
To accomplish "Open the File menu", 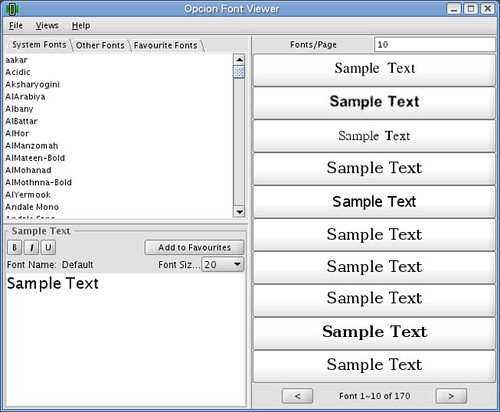I will (16, 26).
